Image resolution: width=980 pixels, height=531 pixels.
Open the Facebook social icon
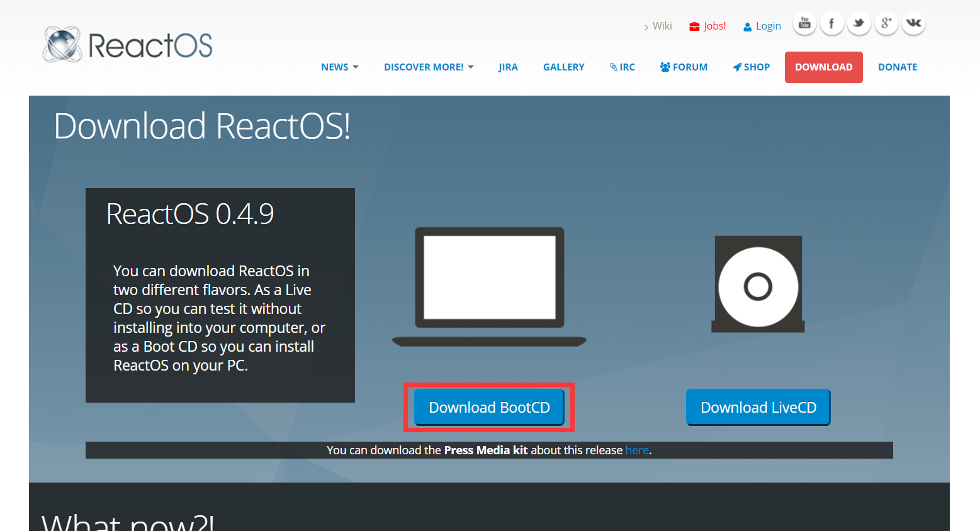tap(831, 24)
